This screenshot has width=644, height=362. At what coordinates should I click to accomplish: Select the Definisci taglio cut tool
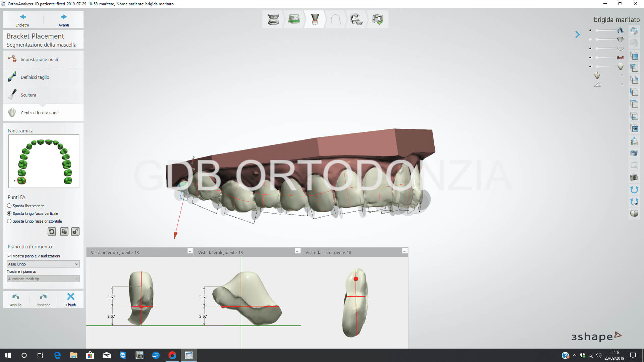[x=35, y=77]
